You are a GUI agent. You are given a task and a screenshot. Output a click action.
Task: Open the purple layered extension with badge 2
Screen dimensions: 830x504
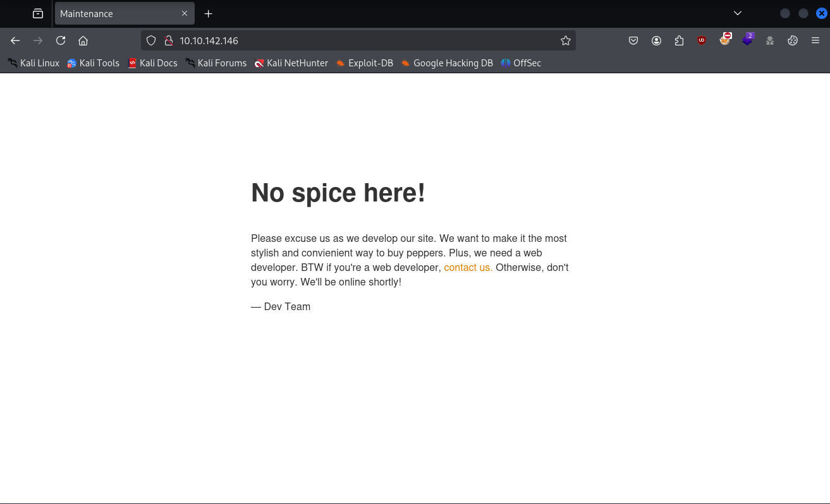tap(748, 39)
